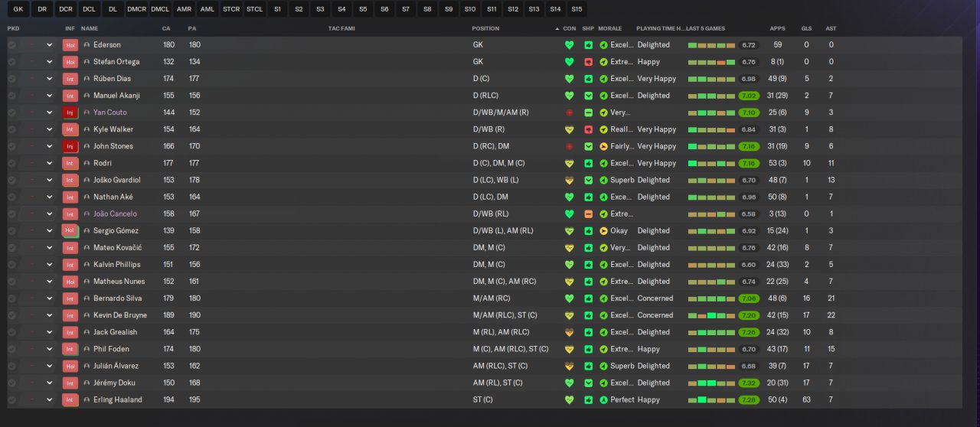This screenshot has width=980, height=427.
Task: Toggle the picked checkmark for Jack Grealish
Action: (x=11, y=332)
